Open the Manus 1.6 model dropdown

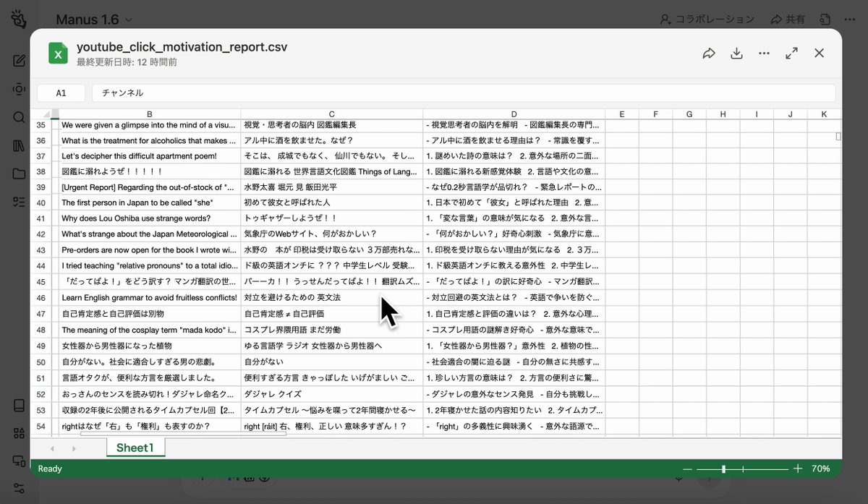point(94,20)
